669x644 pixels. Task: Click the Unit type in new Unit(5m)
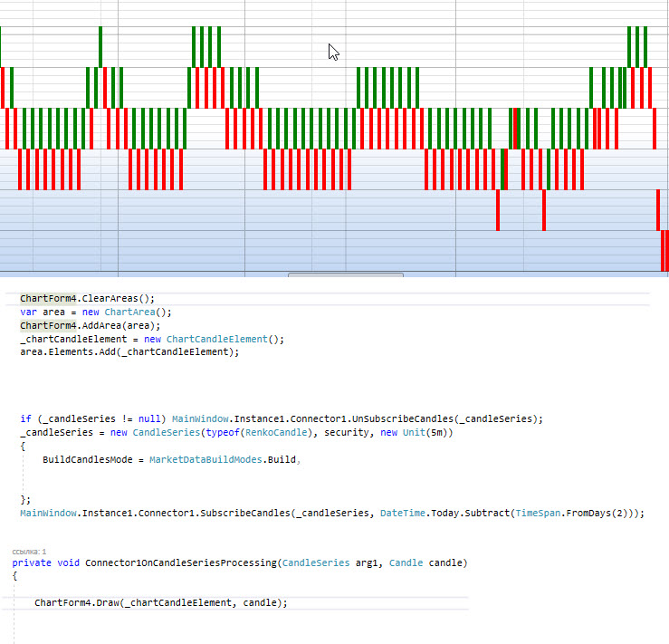pos(416,433)
